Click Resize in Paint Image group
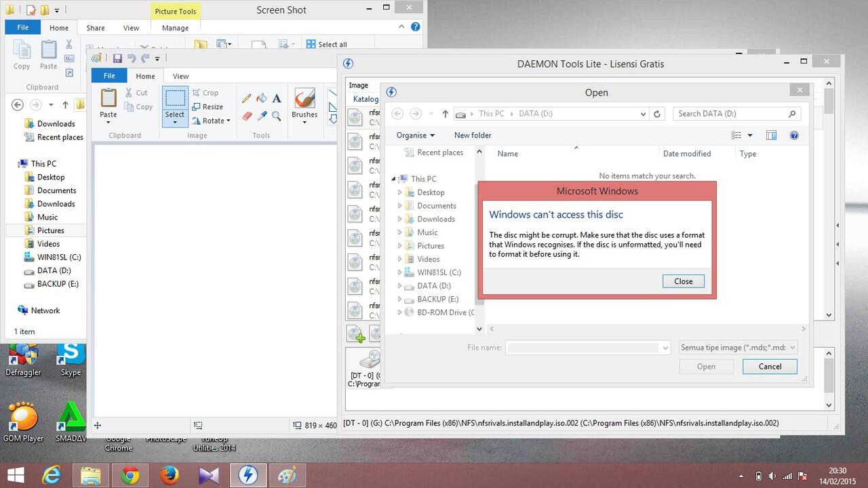The image size is (868, 488). point(208,106)
